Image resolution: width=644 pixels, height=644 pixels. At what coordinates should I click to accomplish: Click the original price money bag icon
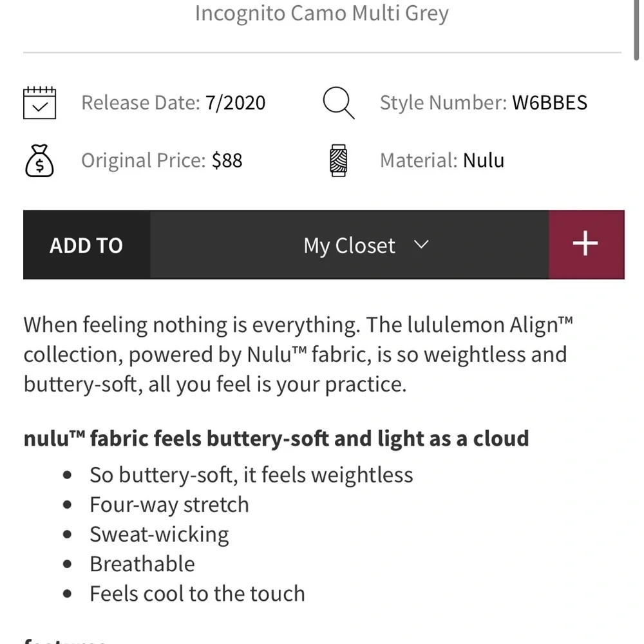coord(39,160)
